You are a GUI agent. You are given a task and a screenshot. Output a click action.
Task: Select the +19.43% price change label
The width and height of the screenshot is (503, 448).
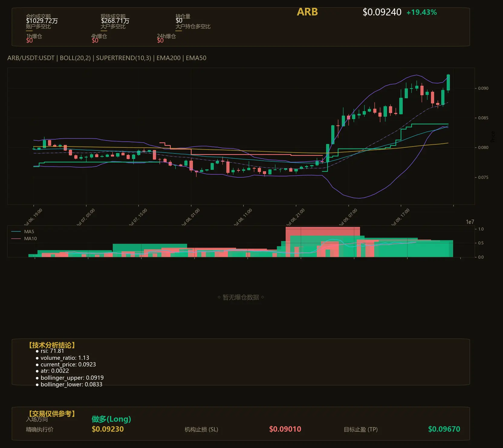421,12
